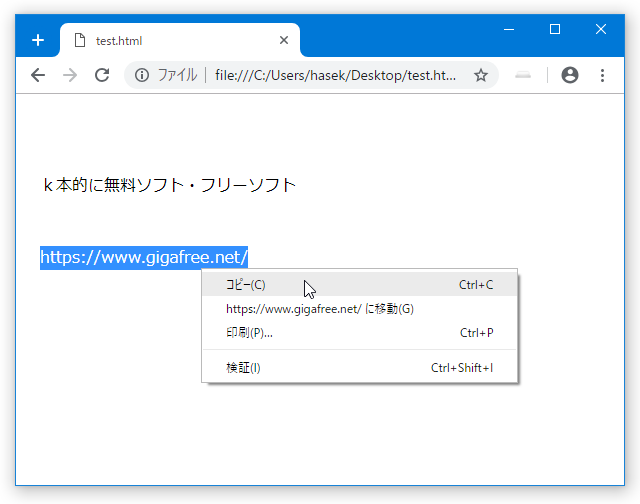View site information icon in address bar

pos(142,75)
